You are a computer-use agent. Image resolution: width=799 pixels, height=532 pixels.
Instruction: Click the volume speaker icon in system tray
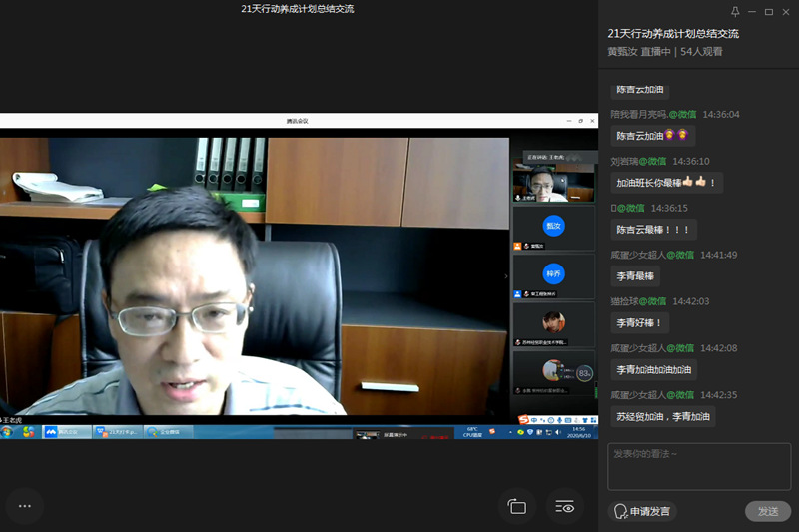pos(558,433)
